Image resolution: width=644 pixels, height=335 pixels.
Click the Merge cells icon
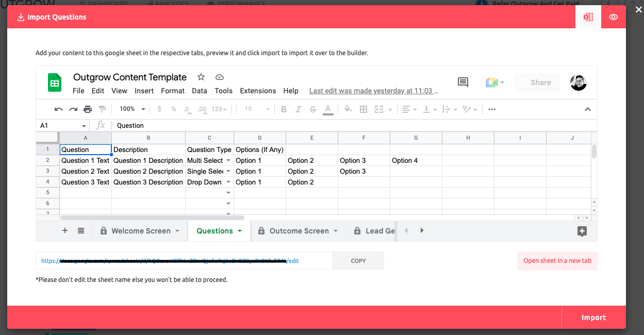[379, 109]
